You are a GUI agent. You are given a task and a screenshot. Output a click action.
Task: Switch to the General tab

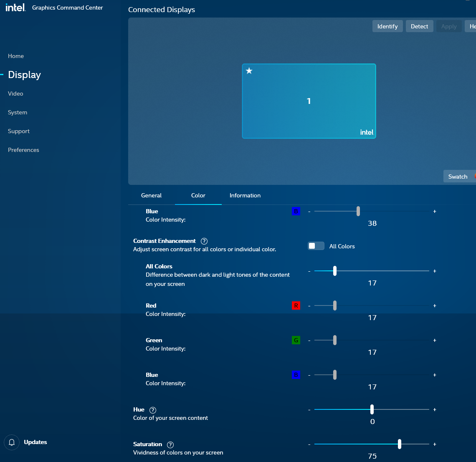coord(151,195)
